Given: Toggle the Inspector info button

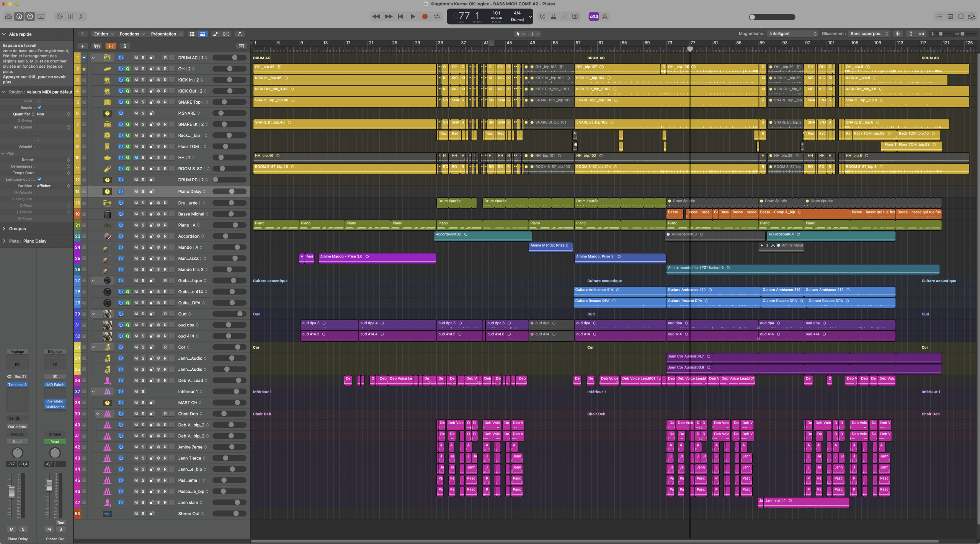Looking at the screenshot, I should pos(19,16).
